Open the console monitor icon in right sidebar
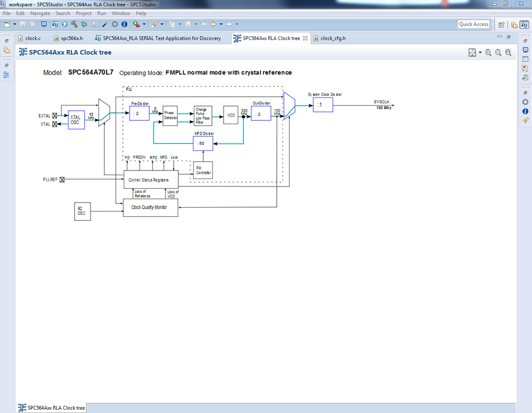This screenshot has width=532, height=413. (x=526, y=50)
